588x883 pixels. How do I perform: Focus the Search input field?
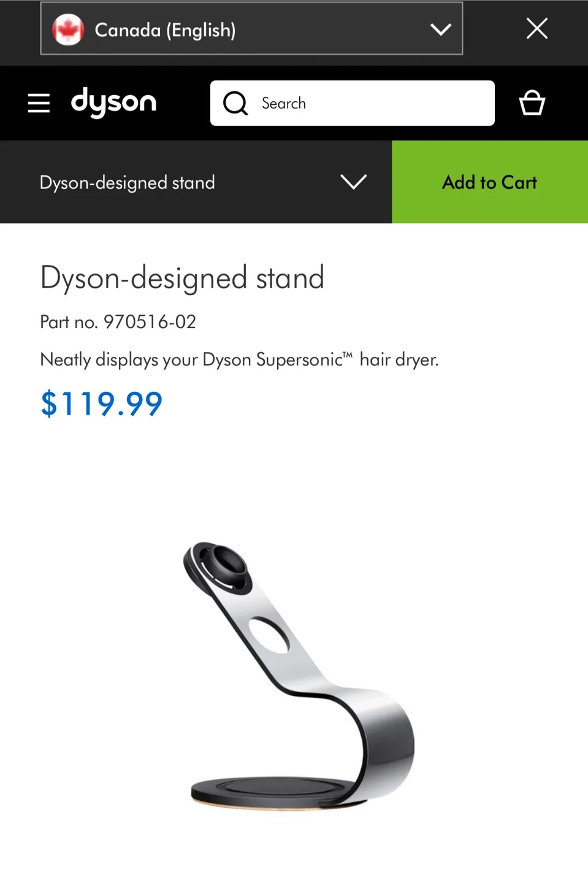(x=353, y=103)
